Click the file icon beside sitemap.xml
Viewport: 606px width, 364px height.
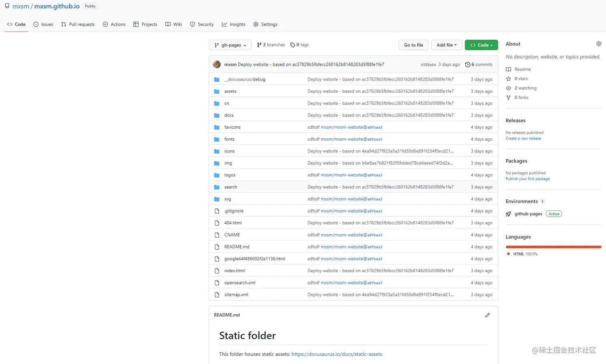[x=217, y=295]
